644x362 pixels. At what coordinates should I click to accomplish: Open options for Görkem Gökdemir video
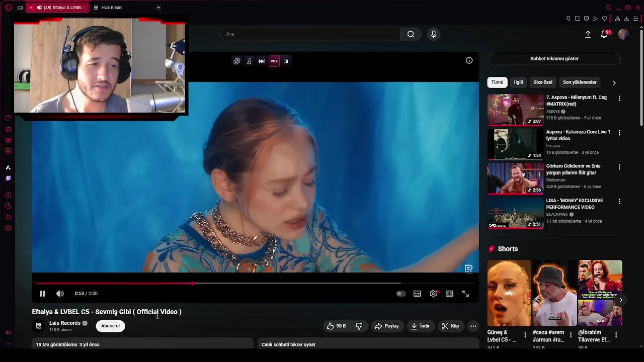619,167
